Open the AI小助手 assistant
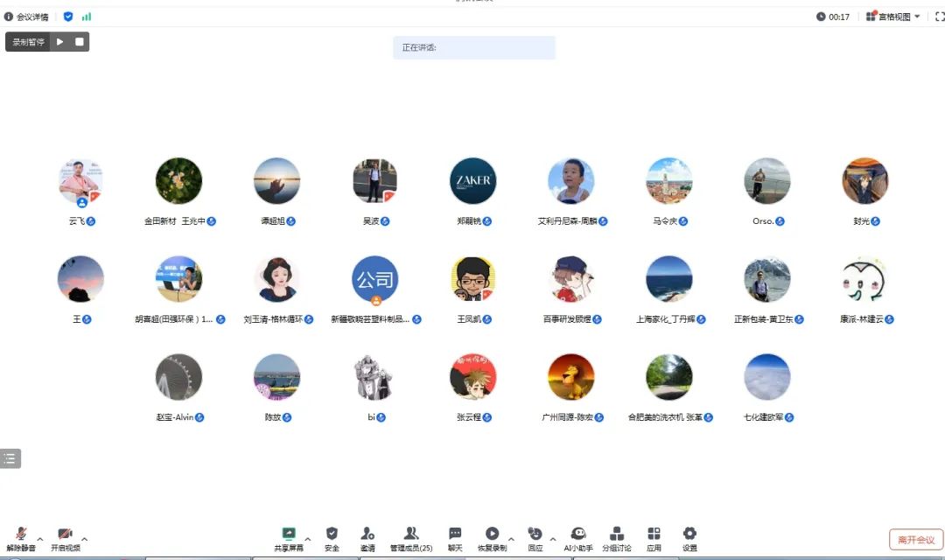 [578, 540]
